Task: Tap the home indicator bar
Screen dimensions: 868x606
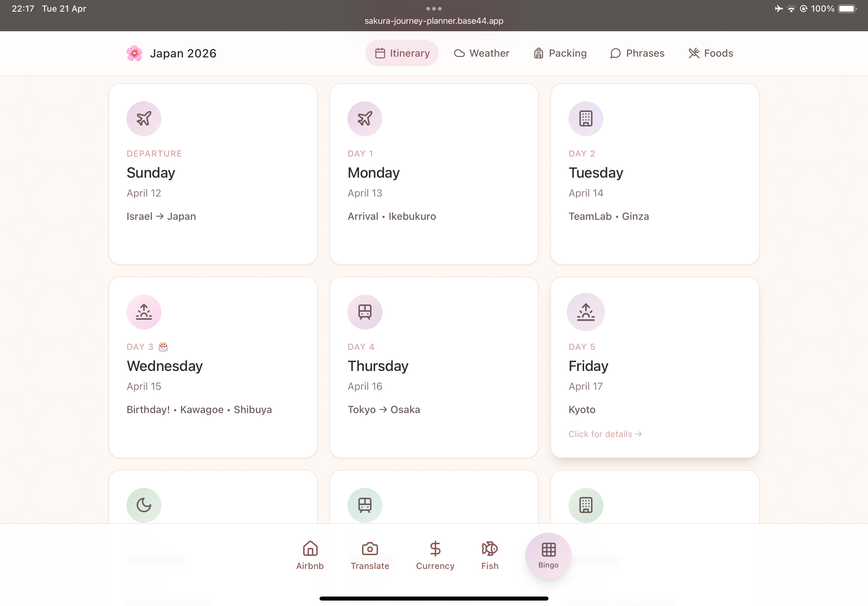Action: [434, 598]
